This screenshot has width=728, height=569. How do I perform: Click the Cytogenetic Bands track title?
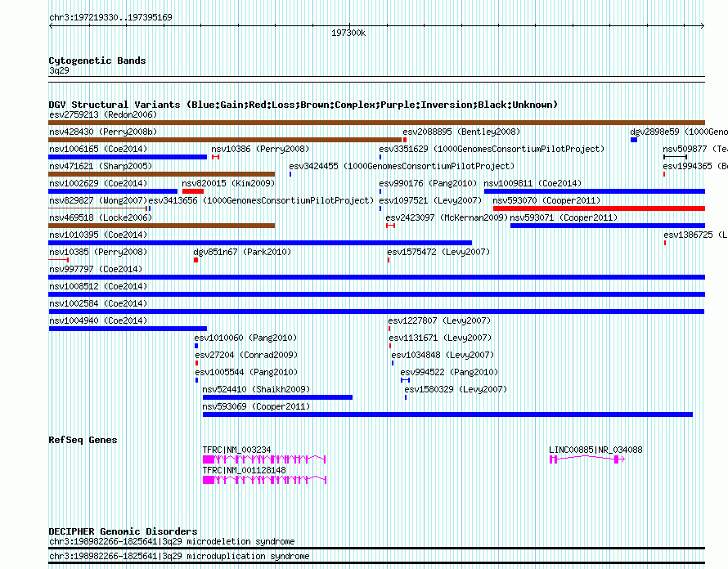tap(97, 60)
